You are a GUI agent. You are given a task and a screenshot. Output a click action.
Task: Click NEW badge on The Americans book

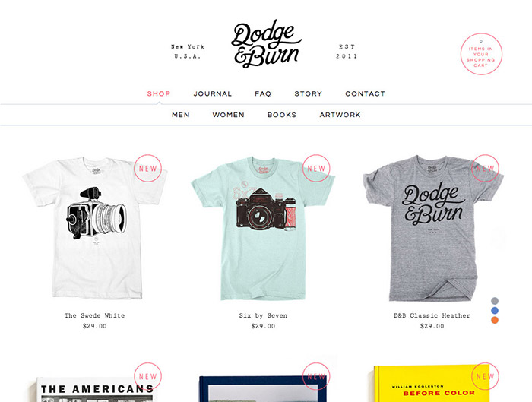tap(147, 377)
